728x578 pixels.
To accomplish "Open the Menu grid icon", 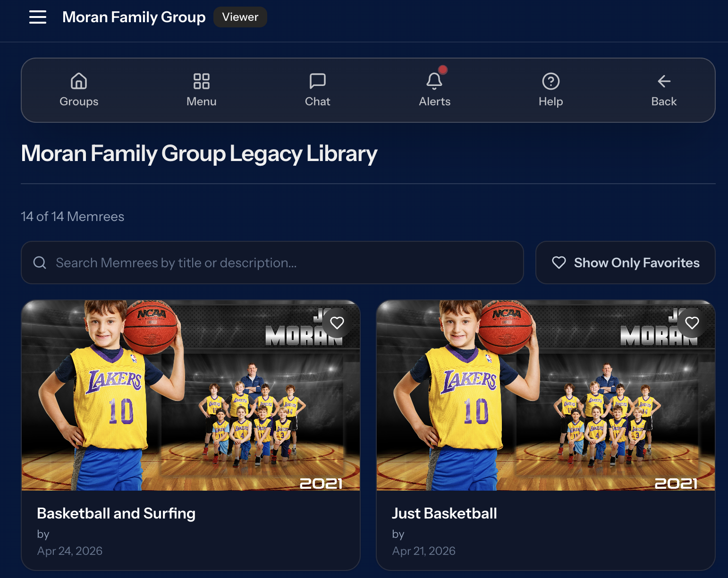I will point(202,81).
